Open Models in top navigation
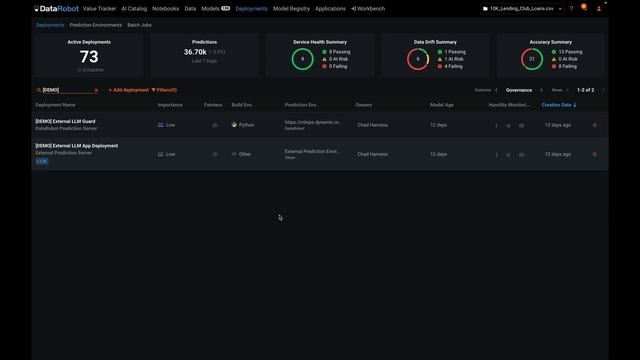This screenshot has width=640, height=360. pyautogui.click(x=216, y=9)
